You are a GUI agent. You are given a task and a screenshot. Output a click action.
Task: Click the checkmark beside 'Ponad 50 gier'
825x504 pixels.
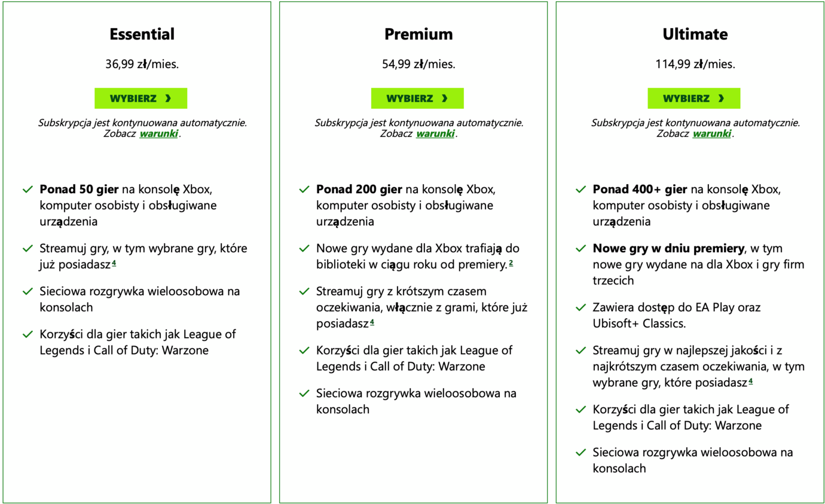coord(27,190)
